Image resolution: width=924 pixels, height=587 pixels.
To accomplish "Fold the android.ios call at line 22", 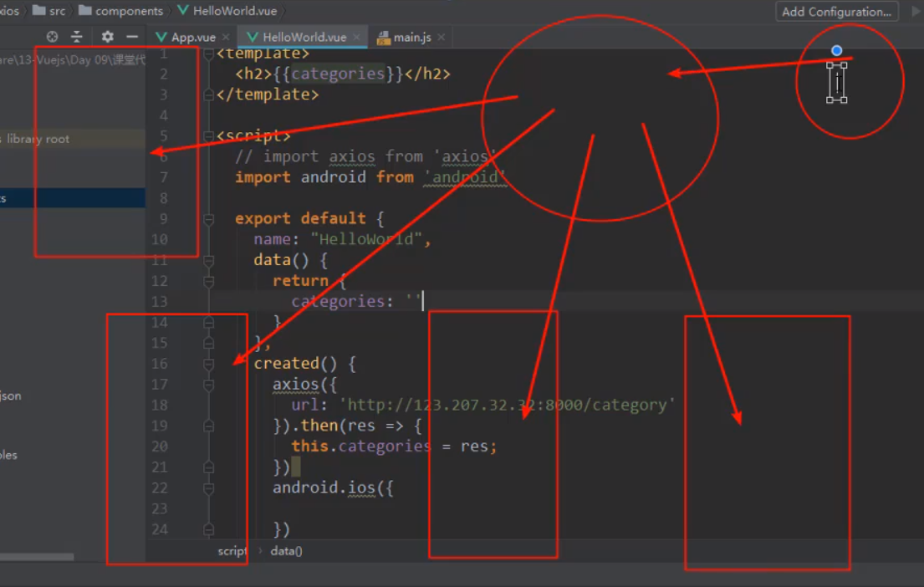I will coord(208,488).
